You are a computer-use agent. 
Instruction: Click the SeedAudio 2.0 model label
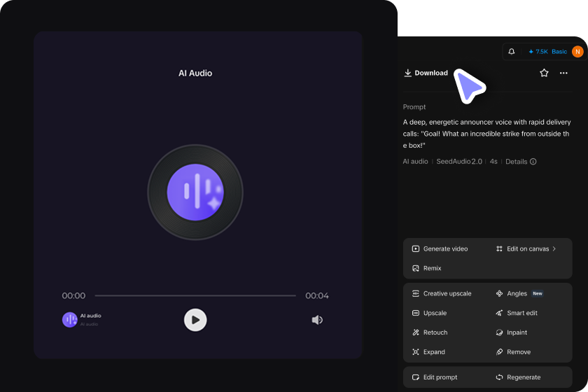[459, 162]
